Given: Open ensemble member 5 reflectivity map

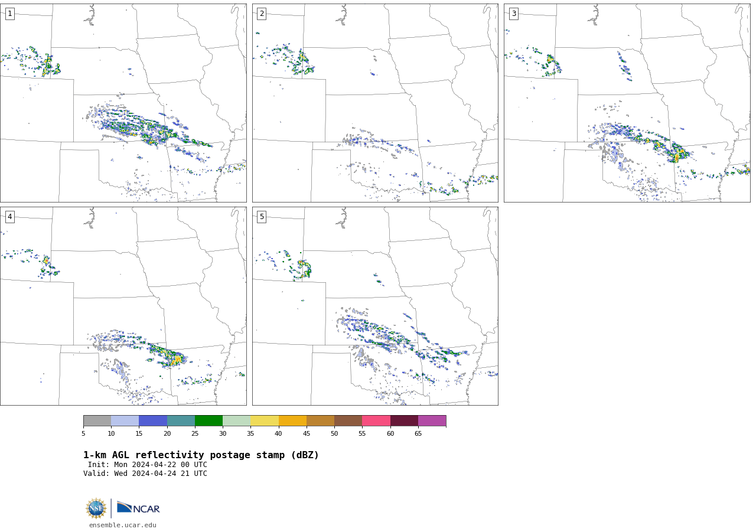Looking at the screenshot, I should pyautogui.click(x=375, y=306).
